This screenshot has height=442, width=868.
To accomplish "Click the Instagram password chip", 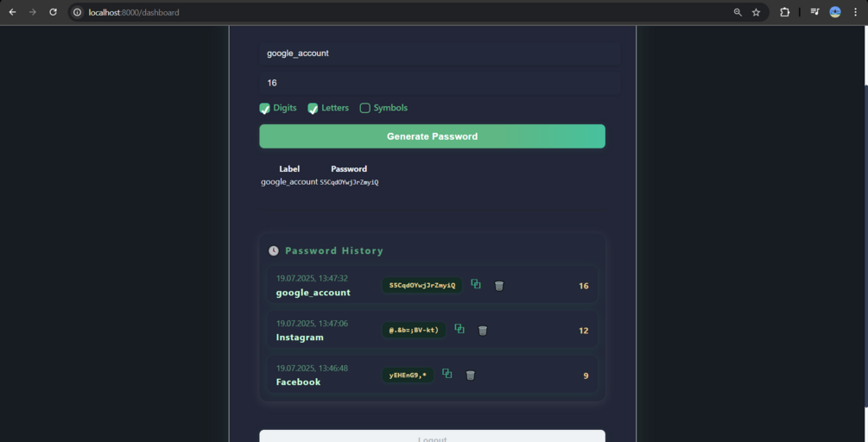I will (414, 331).
